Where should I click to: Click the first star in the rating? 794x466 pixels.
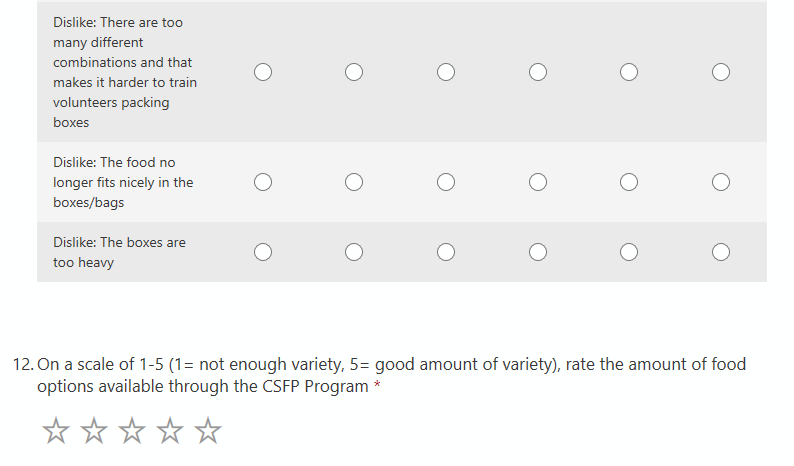pyautogui.click(x=56, y=431)
